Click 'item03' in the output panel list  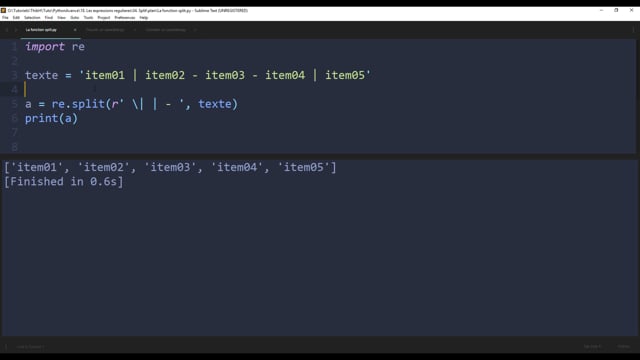pos(171,167)
